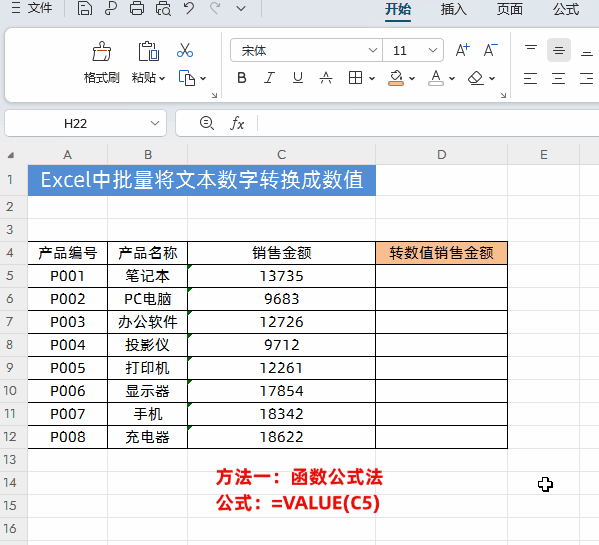
Task: Switch to the 开始 tab
Action: tap(398, 9)
